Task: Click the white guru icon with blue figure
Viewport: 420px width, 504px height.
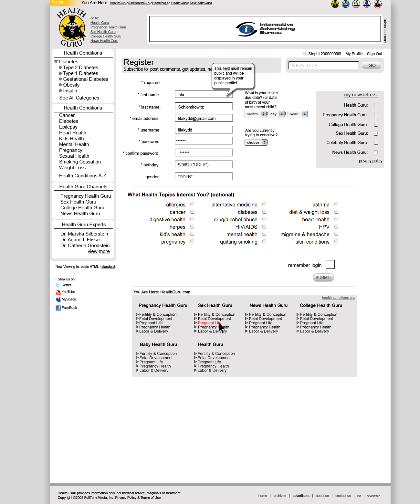Action: [367, 4]
